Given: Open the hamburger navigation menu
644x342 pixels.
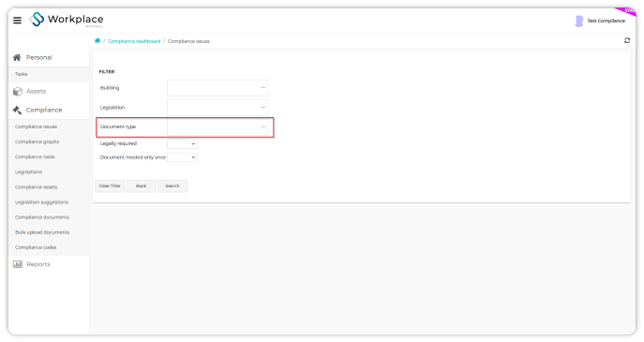Looking at the screenshot, I should point(17,20).
